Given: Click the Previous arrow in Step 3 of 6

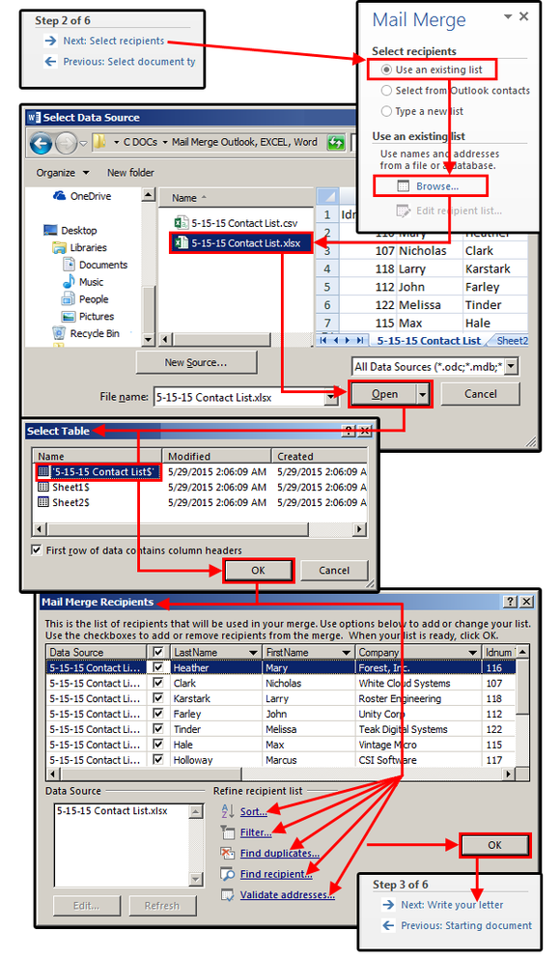Looking at the screenshot, I should coord(388,925).
